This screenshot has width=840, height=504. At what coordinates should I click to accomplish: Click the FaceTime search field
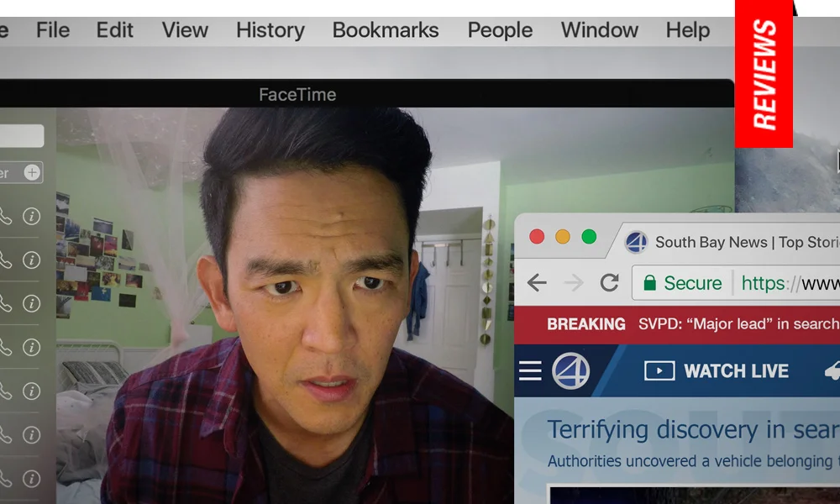click(x=21, y=135)
